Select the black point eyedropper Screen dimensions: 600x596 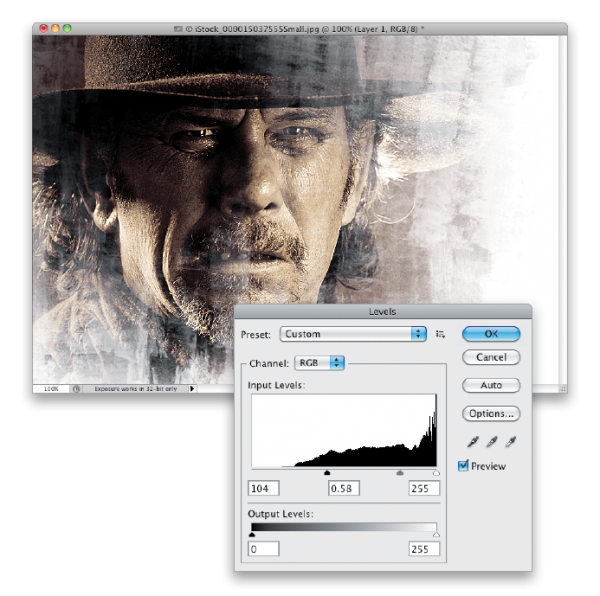click(471, 442)
